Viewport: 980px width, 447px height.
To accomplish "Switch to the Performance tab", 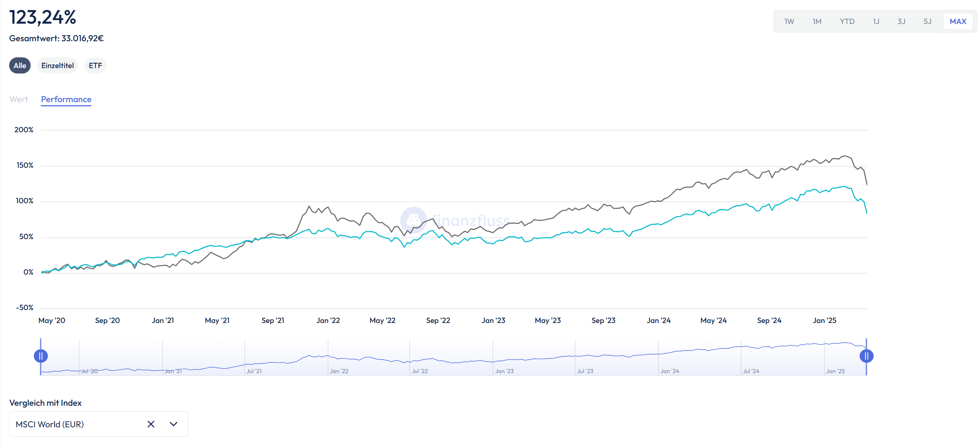I will pos(66,99).
